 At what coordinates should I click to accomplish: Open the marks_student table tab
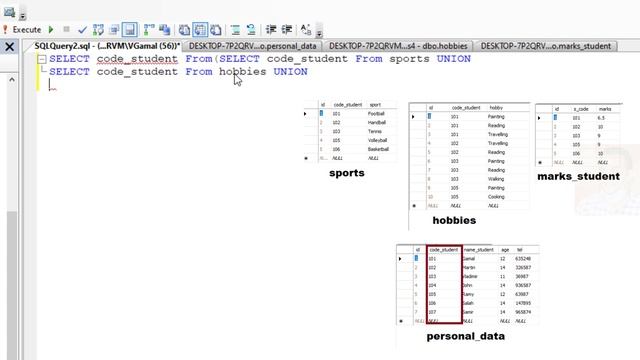click(x=546, y=46)
